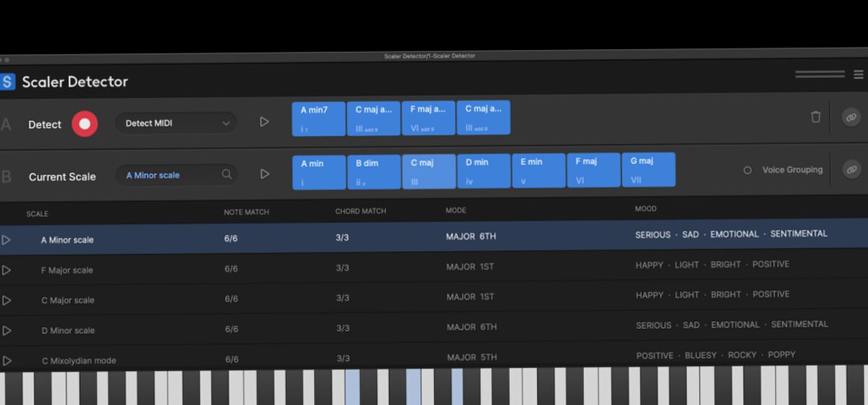
Task: Click the double-line bar next to the menu icon
Action: 820,74
